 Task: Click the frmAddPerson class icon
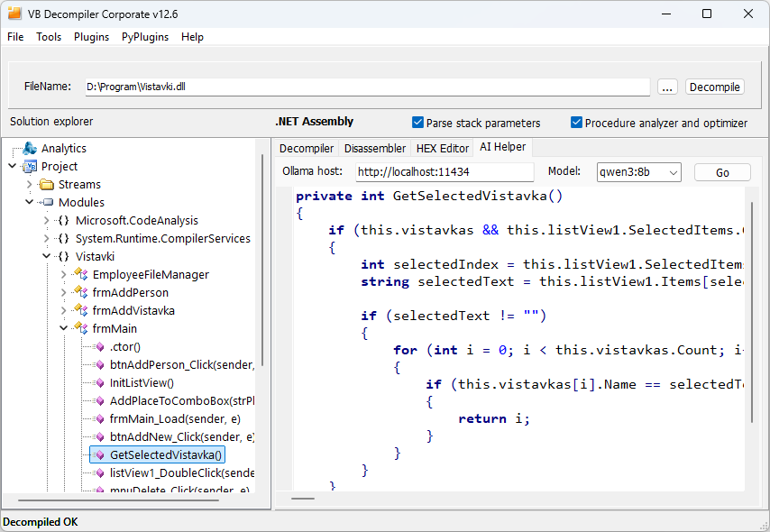point(81,293)
